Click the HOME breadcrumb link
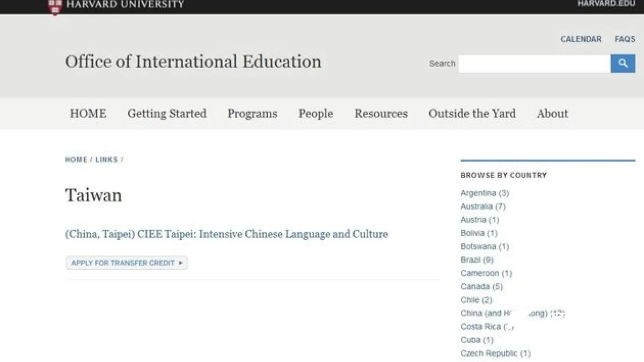Screen dimensions: 644x362 coord(76,160)
